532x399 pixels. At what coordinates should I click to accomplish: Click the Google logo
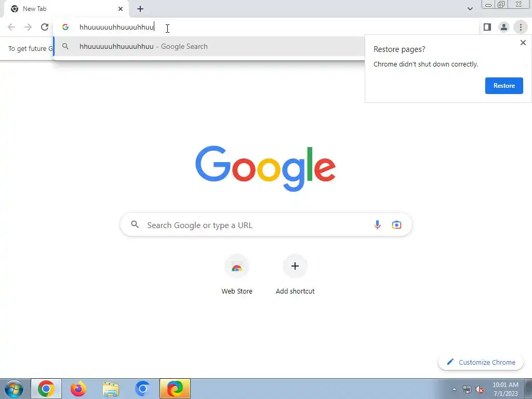(265, 169)
